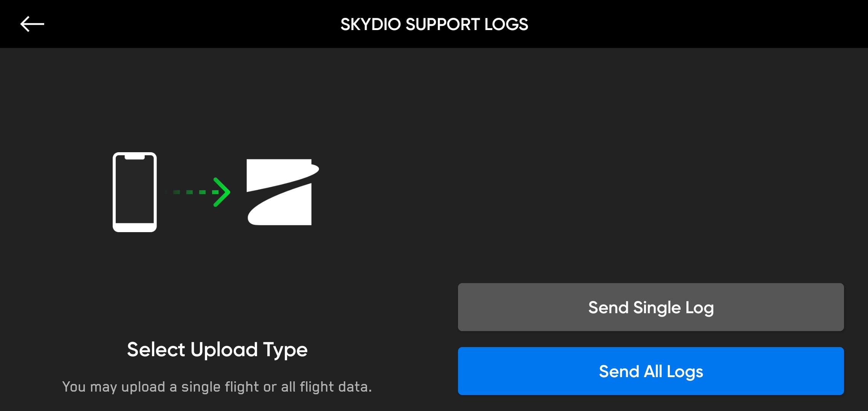Click the single flight description text
The height and width of the screenshot is (411, 868).
coord(217,387)
